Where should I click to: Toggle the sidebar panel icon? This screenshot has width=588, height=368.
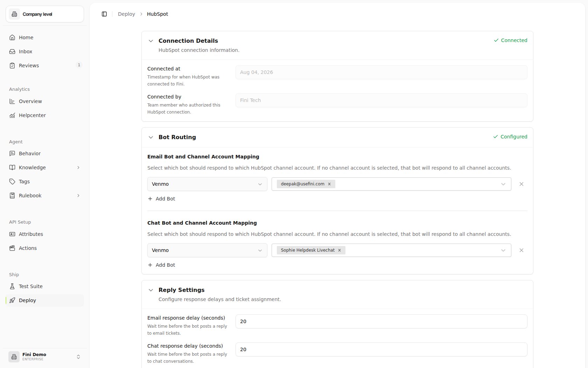(x=104, y=14)
